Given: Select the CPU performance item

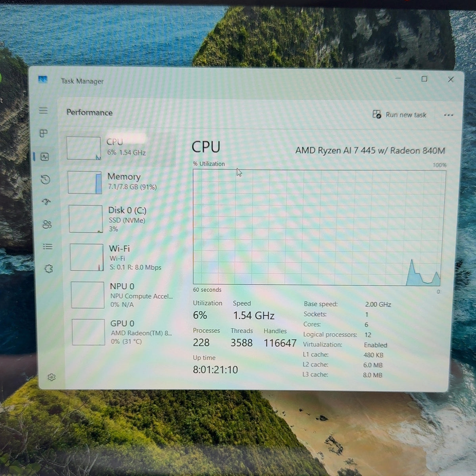Looking at the screenshot, I should 120,147.
